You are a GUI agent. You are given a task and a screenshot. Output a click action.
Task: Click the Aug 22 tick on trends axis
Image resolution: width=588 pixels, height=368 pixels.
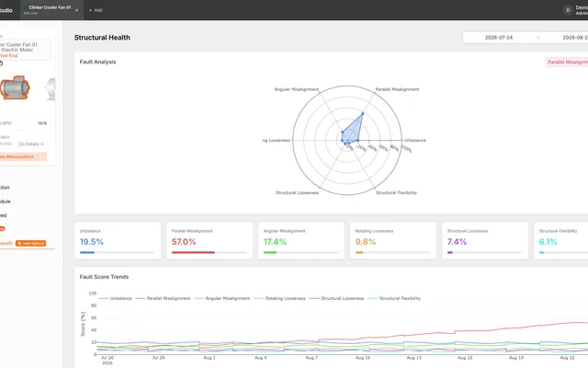point(567,358)
